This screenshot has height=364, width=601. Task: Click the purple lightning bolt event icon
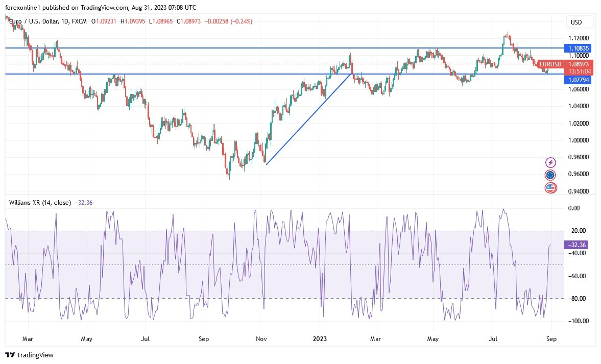pos(550,163)
